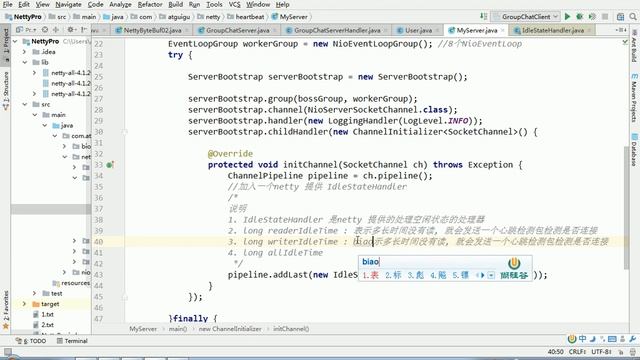The image size is (640, 360).
Task: Click new ChannelInitializer in bottom breadcrumb
Action: tap(230, 329)
